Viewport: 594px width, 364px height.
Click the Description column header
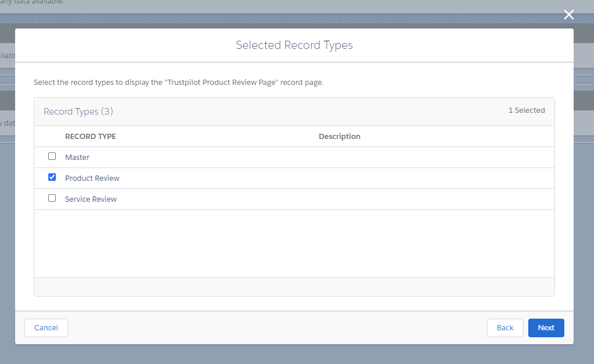[x=339, y=136]
